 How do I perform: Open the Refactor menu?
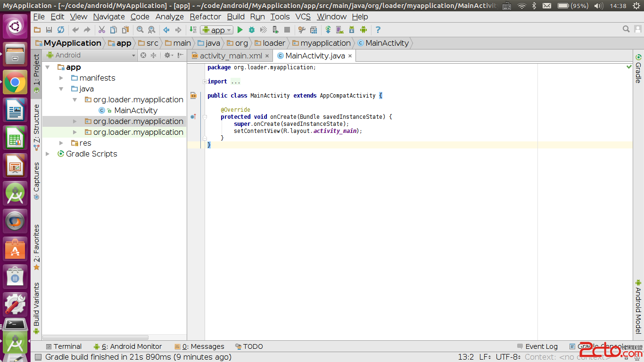click(205, 16)
